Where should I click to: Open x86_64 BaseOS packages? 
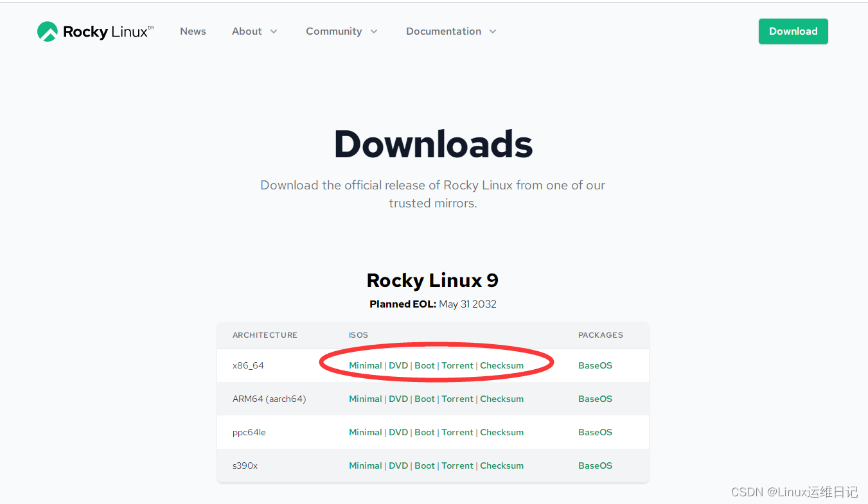(595, 365)
